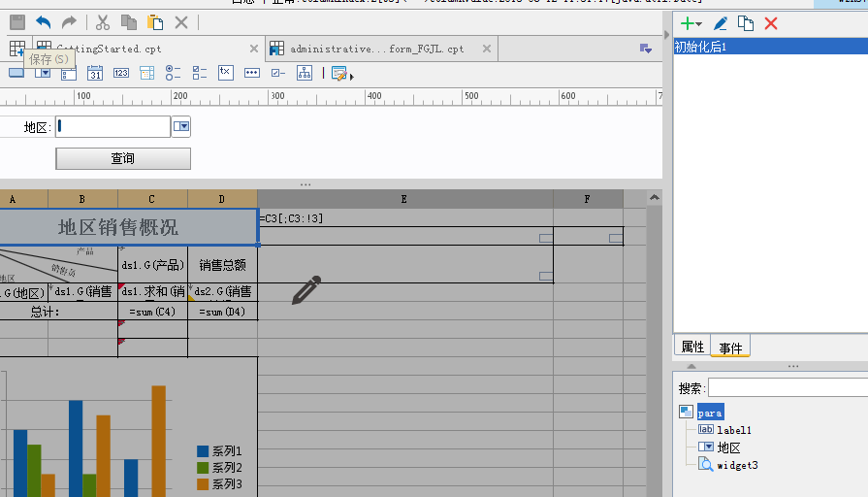Screen dimensions: 868x497
Task: Click the Save toolbar icon
Action: point(17,22)
